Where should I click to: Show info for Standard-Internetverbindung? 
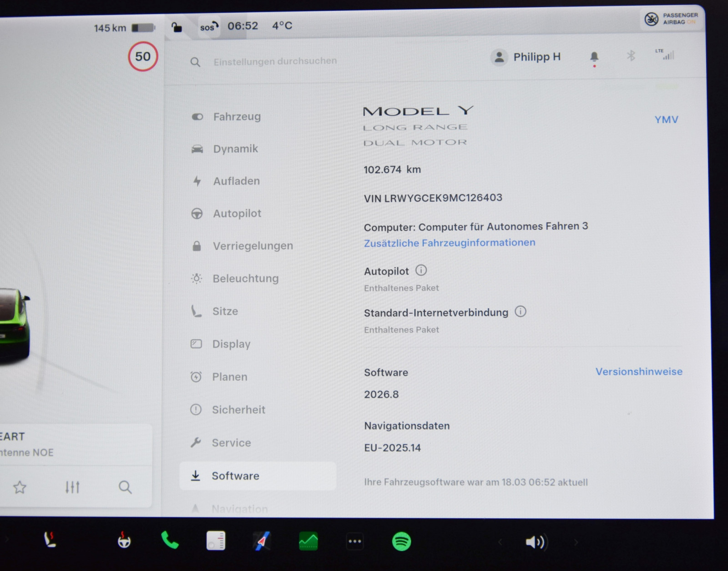pyautogui.click(x=521, y=311)
